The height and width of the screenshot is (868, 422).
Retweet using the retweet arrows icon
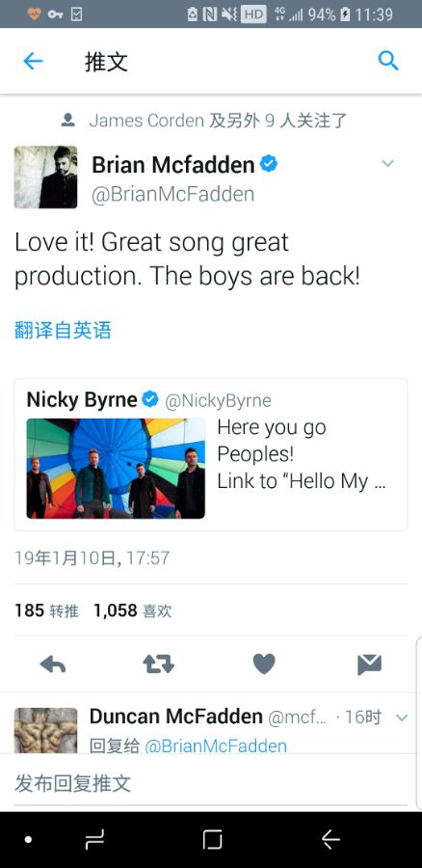pos(158,664)
